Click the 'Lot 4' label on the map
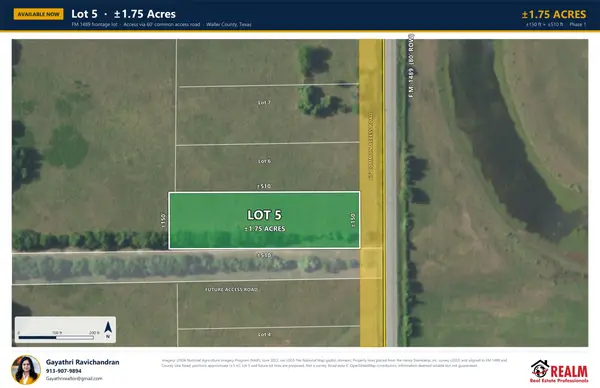Image resolution: width=600 pixels, height=388 pixels. [264, 334]
